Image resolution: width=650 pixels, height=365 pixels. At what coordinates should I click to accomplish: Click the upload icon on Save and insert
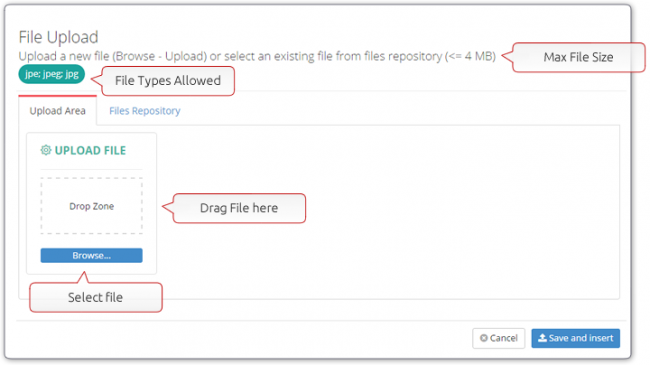tap(542, 338)
